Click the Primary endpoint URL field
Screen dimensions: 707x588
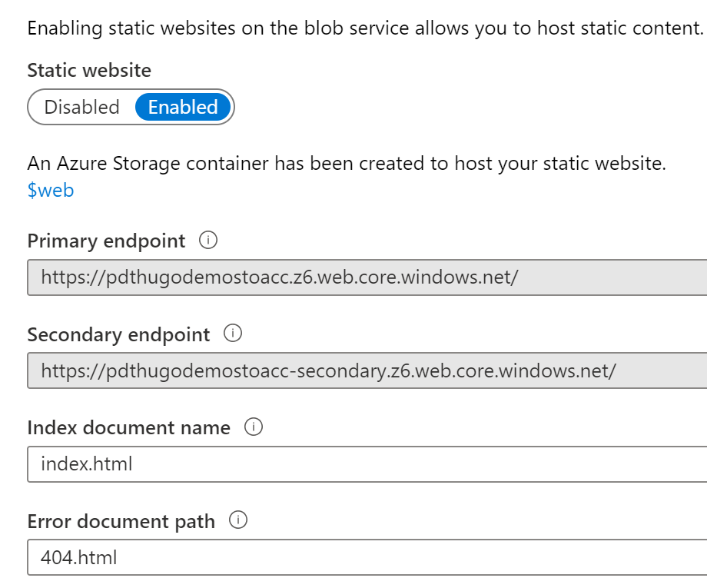click(367, 277)
